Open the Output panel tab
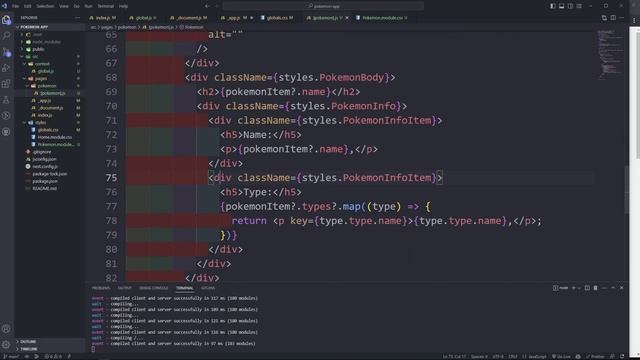 124,288
